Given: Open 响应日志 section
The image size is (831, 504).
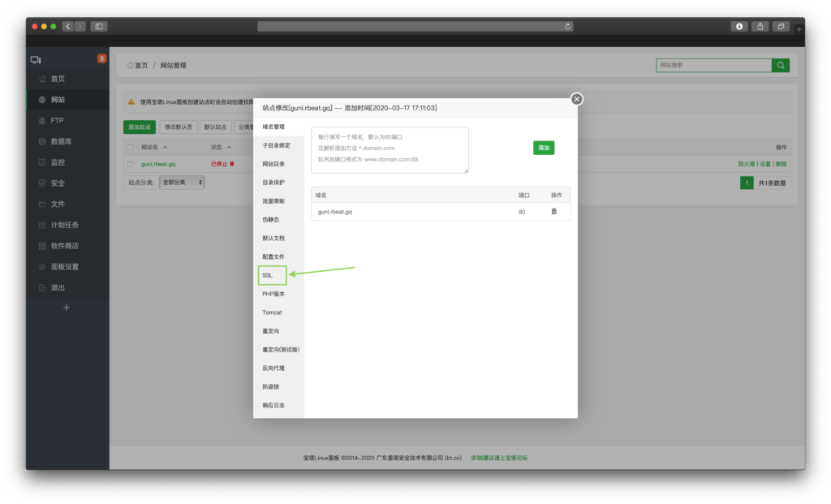Looking at the screenshot, I should pyautogui.click(x=273, y=405).
